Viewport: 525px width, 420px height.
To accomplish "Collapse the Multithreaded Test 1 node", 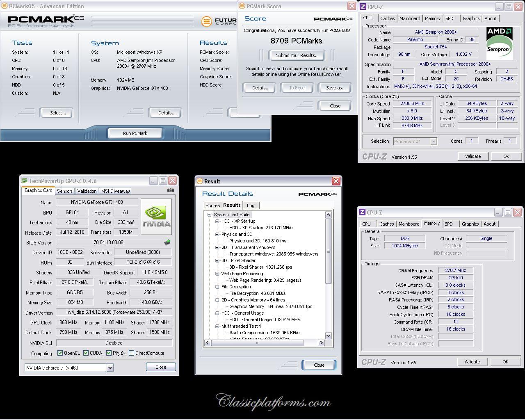I will (217, 326).
